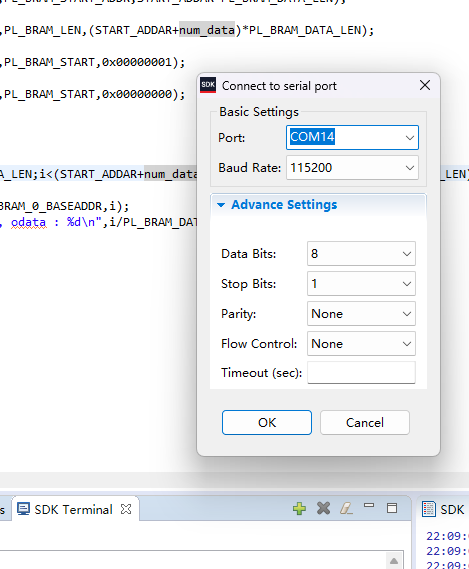This screenshot has width=469, height=569.
Task: Collapse the Advance Settings section
Action: pos(221,205)
